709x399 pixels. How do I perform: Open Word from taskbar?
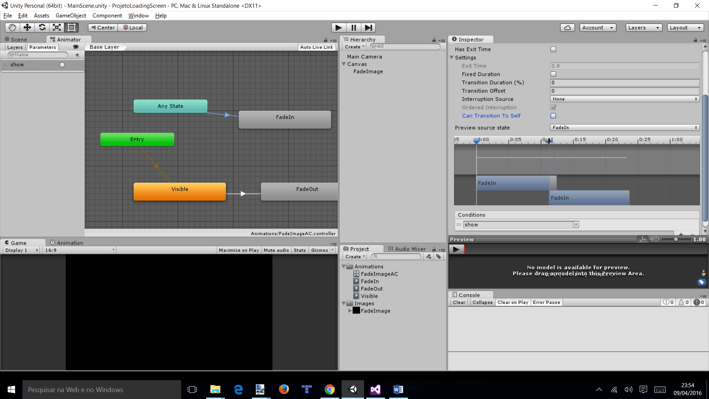398,390
